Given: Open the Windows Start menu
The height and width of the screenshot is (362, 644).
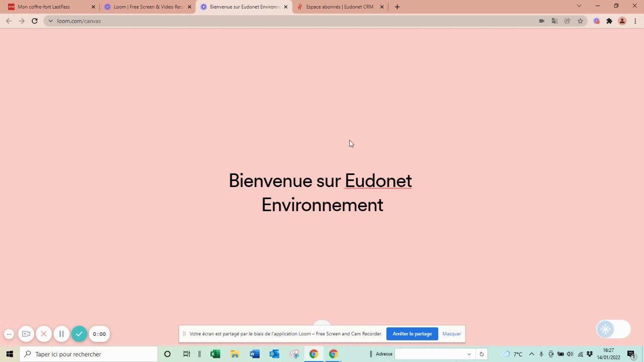Looking at the screenshot, I should point(10,354).
